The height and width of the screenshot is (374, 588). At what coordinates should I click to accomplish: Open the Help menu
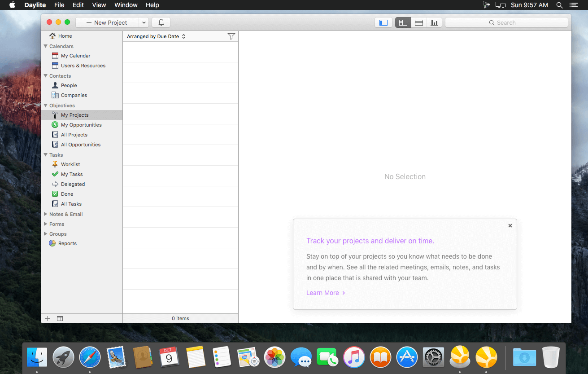152,5
